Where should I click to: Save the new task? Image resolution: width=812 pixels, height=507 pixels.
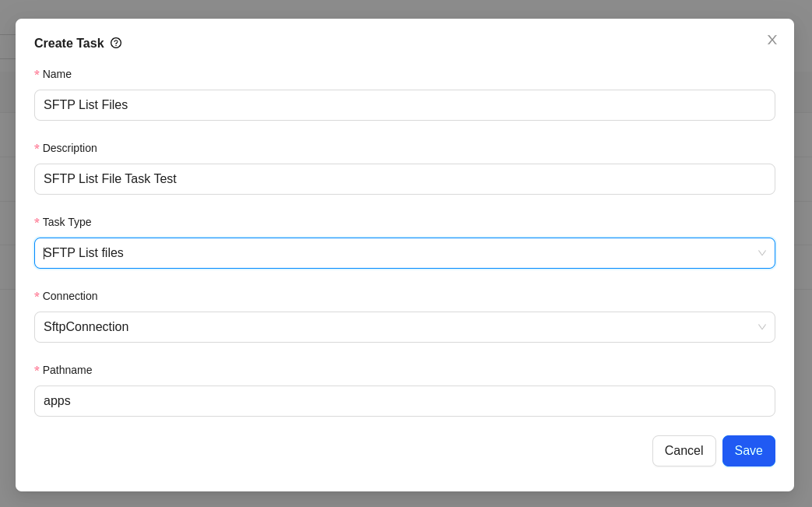tap(748, 451)
